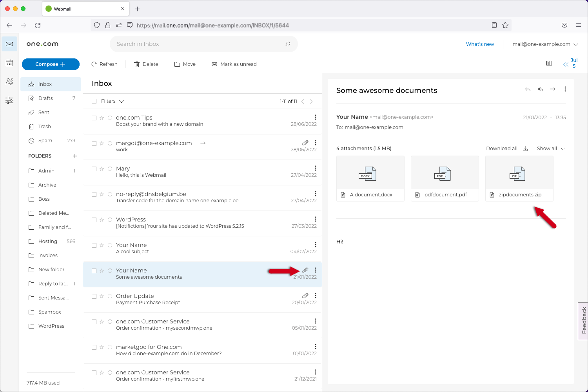Click the reply arrow icon in message
Screen dimensions: 588x392
528,89
